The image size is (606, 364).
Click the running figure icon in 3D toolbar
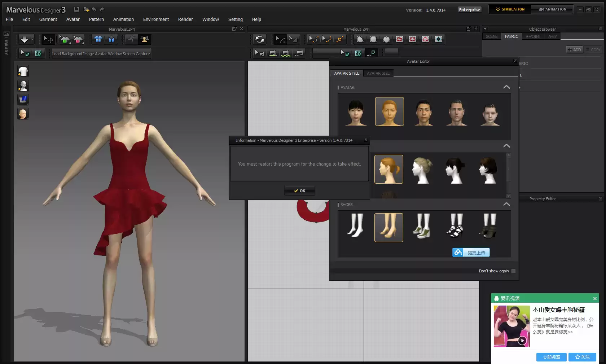132,39
